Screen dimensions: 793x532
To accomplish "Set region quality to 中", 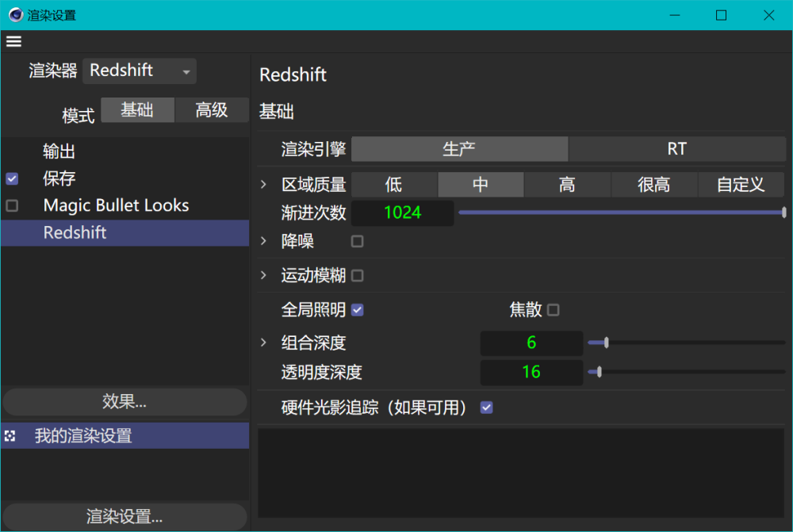I will point(481,185).
